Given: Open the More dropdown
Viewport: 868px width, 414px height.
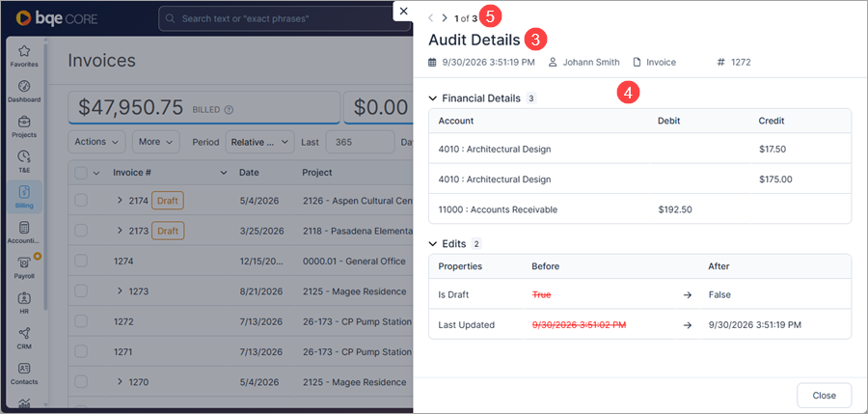Looking at the screenshot, I should pos(155,142).
